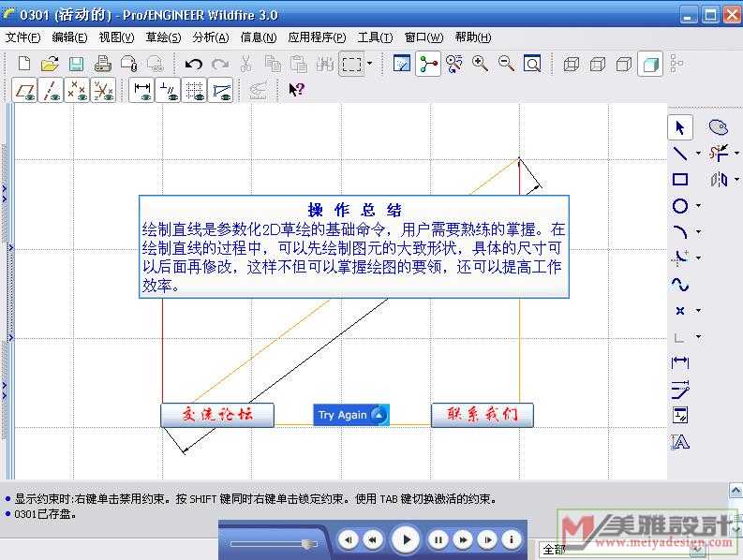
Task: Select the Spline sketch tool
Action: click(x=680, y=285)
